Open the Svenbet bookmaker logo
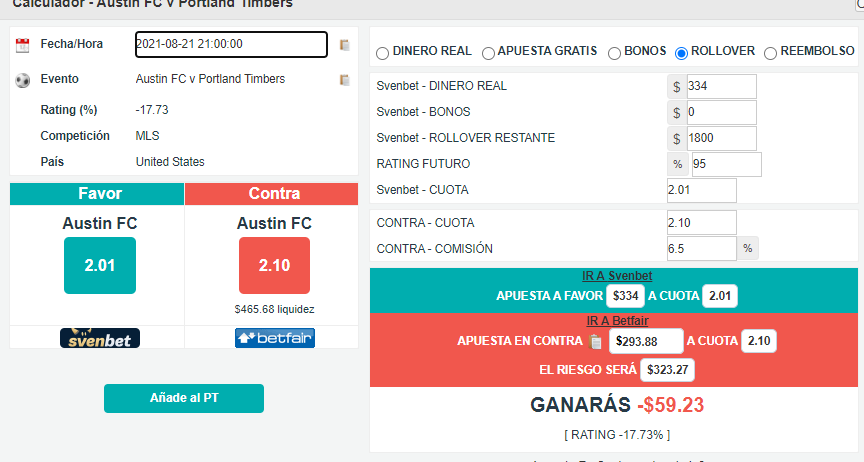 tap(100, 338)
